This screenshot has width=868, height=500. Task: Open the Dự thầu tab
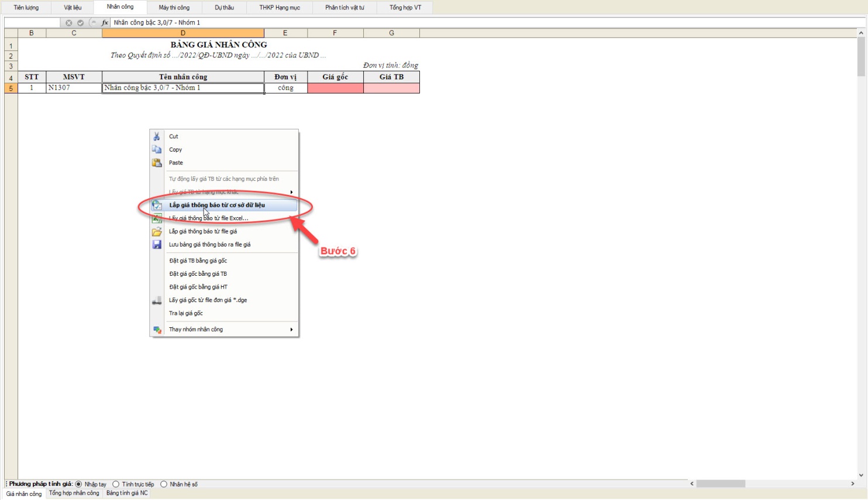coord(224,8)
